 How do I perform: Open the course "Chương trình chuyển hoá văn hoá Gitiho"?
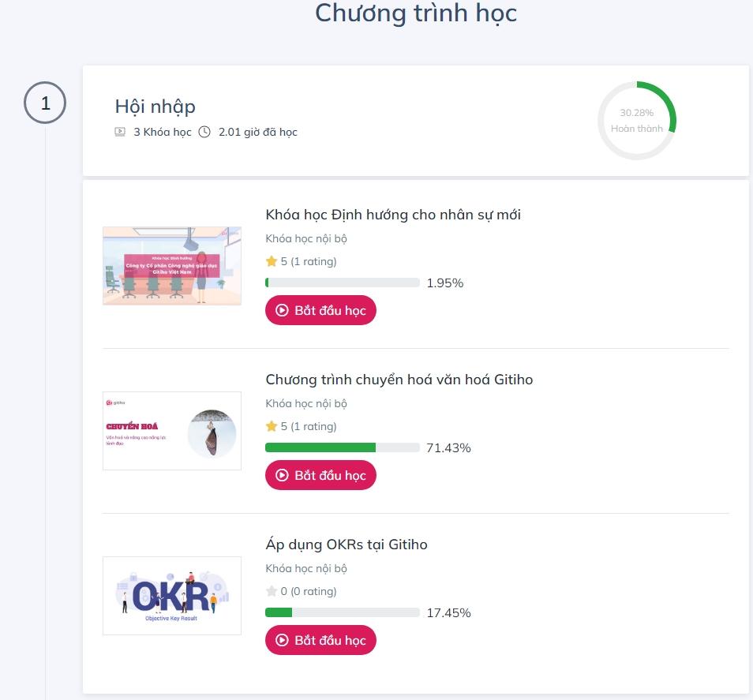point(399,379)
